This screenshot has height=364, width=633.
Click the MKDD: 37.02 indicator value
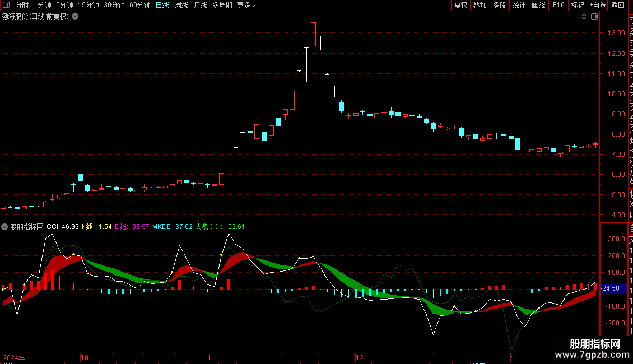[x=173, y=227]
